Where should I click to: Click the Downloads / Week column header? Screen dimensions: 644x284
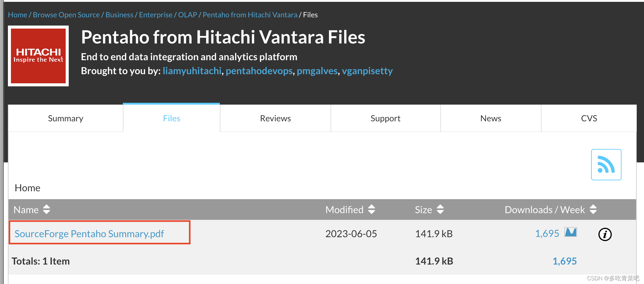point(545,210)
